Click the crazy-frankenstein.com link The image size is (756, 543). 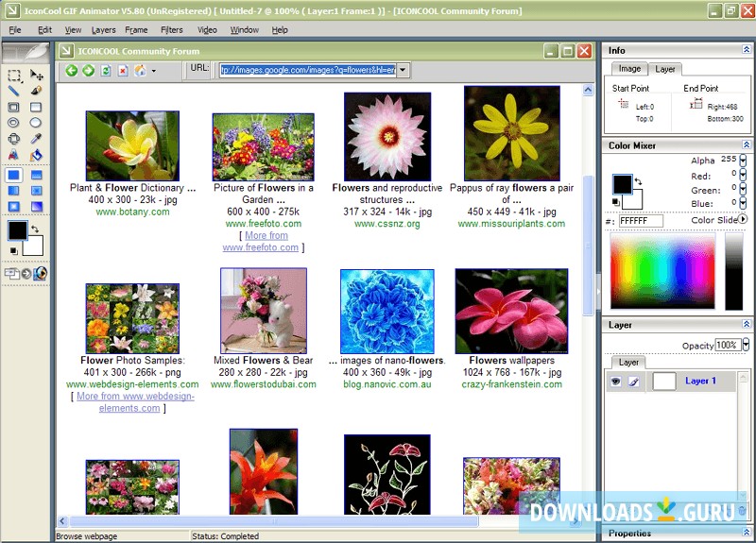(x=511, y=384)
